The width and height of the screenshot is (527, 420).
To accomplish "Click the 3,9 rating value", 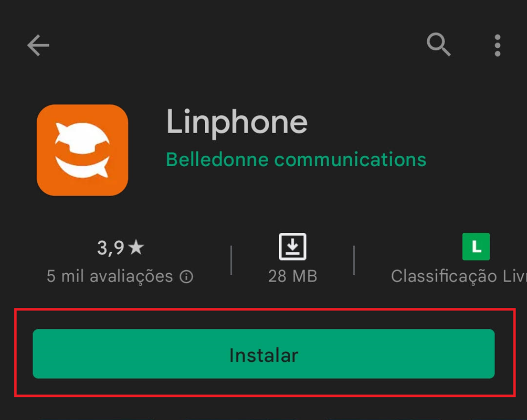I will [x=111, y=248].
